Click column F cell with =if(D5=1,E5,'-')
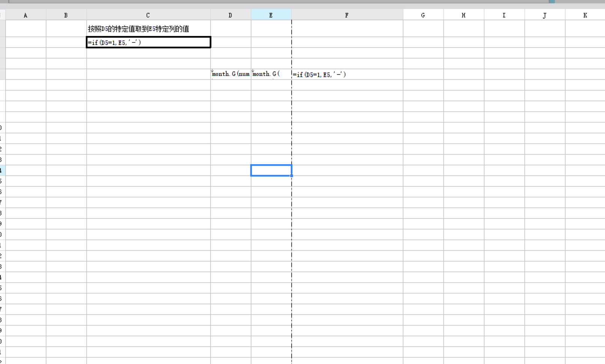 pos(347,74)
